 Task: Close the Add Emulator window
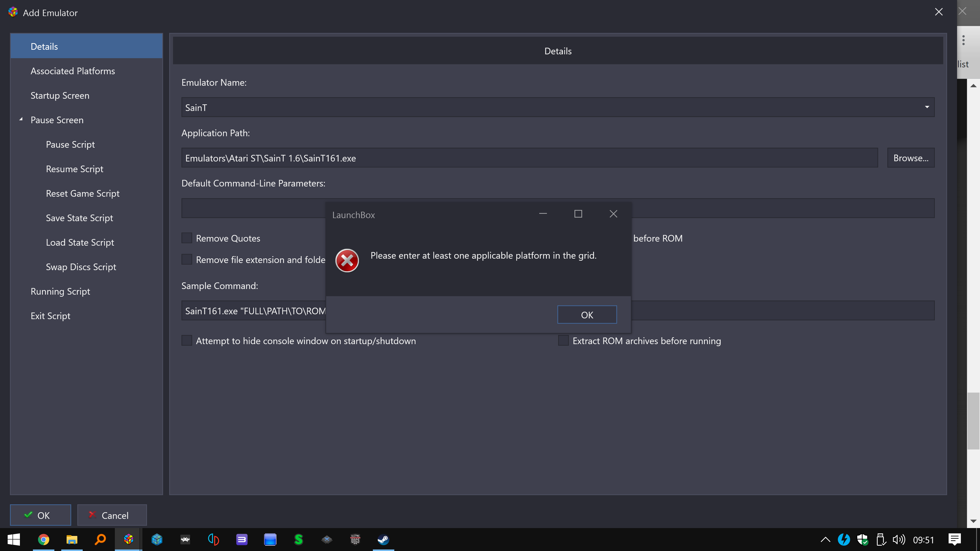coord(939,12)
